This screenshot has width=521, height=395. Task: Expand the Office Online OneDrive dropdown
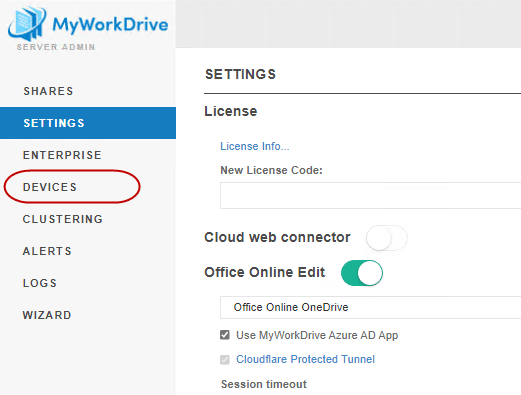[370, 307]
